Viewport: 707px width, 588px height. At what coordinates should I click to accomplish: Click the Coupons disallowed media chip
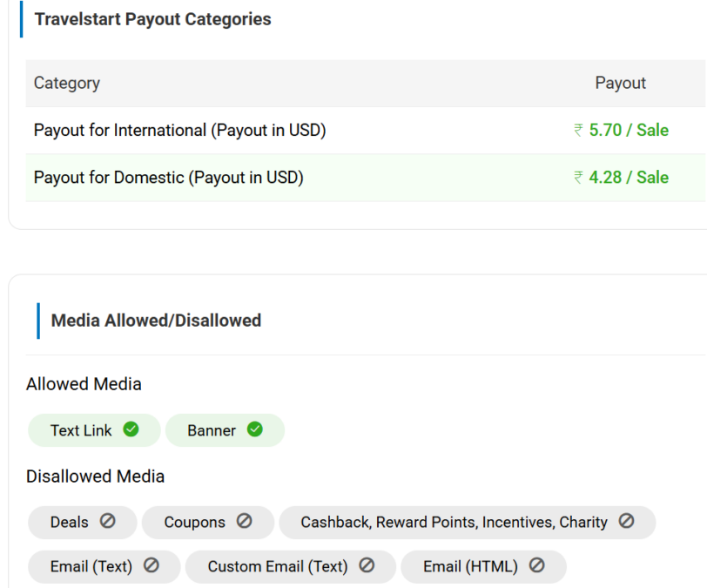point(195,522)
